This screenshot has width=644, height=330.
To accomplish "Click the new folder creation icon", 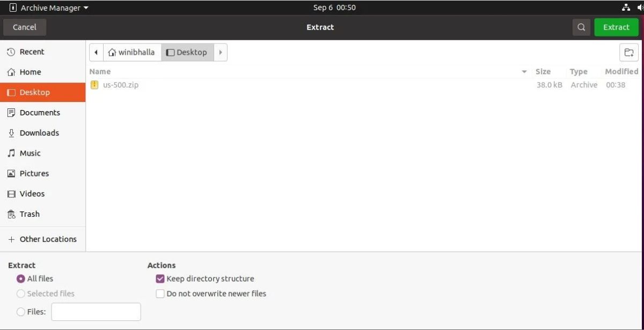I will pos(628,52).
